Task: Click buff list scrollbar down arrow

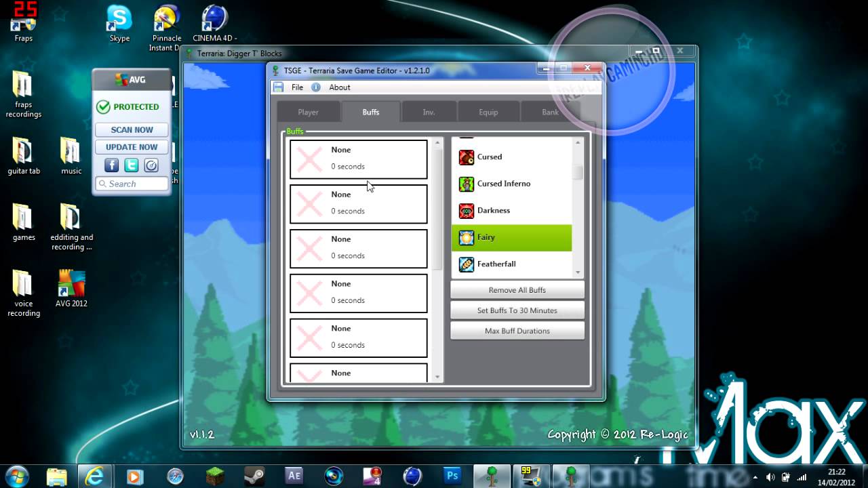Action: [578, 272]
